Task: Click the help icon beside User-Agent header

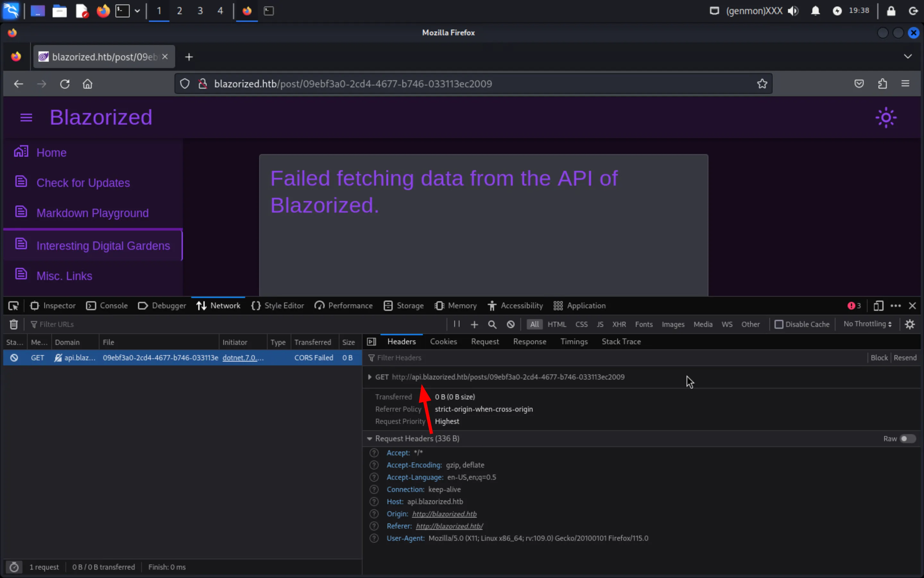Action: (374, 538)
